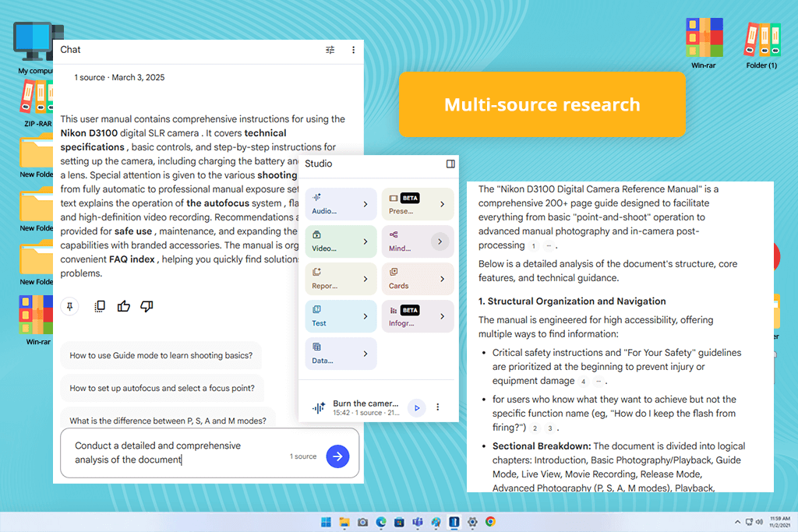Expand the Test card chevron

[365, 316]
